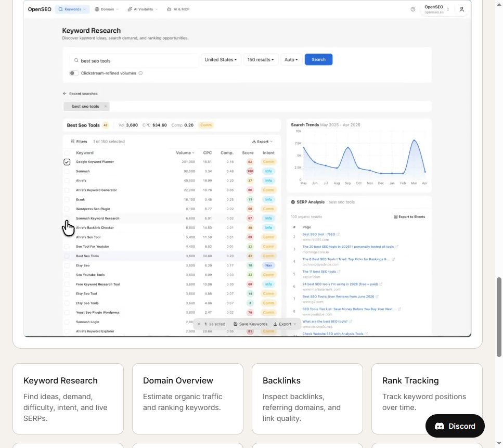Click the 'Free Keyword Research Tool' keyword row
The width and height of the screenshot is (503, 448).
click(x=172, y=284)
